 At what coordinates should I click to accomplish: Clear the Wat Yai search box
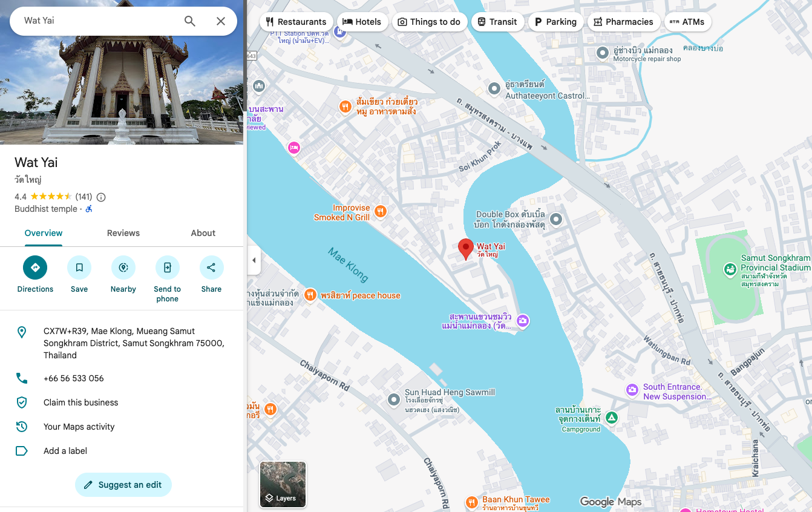221,21
